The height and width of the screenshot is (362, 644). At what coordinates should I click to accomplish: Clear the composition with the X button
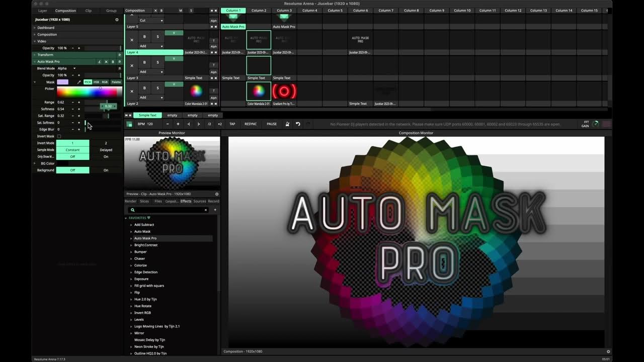(155, 11)
